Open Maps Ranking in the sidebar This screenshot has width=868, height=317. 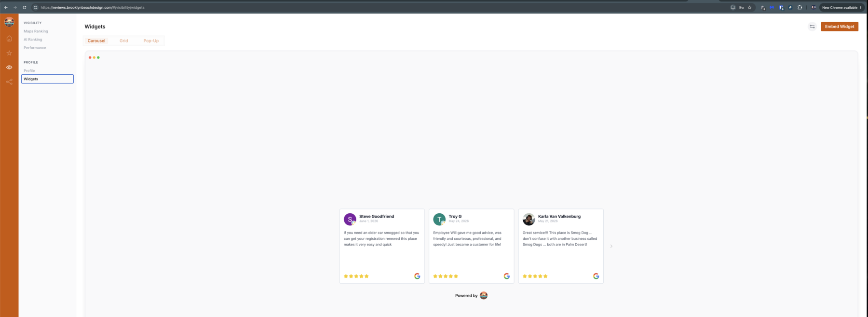[x=36, y=31]
